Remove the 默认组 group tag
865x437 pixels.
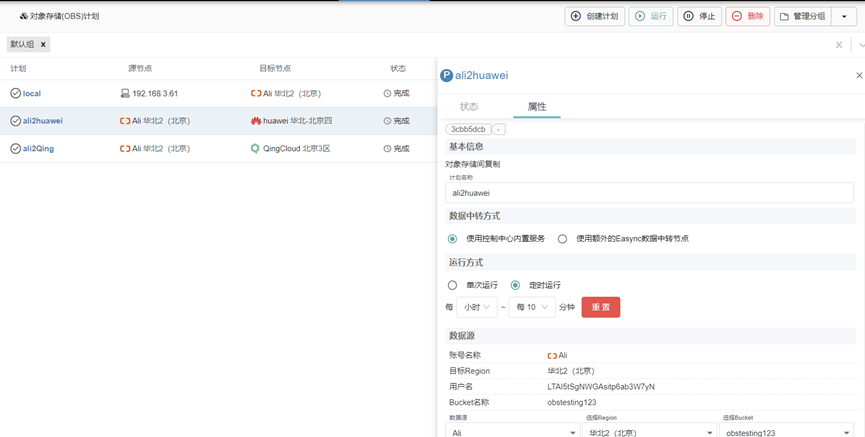43,45
